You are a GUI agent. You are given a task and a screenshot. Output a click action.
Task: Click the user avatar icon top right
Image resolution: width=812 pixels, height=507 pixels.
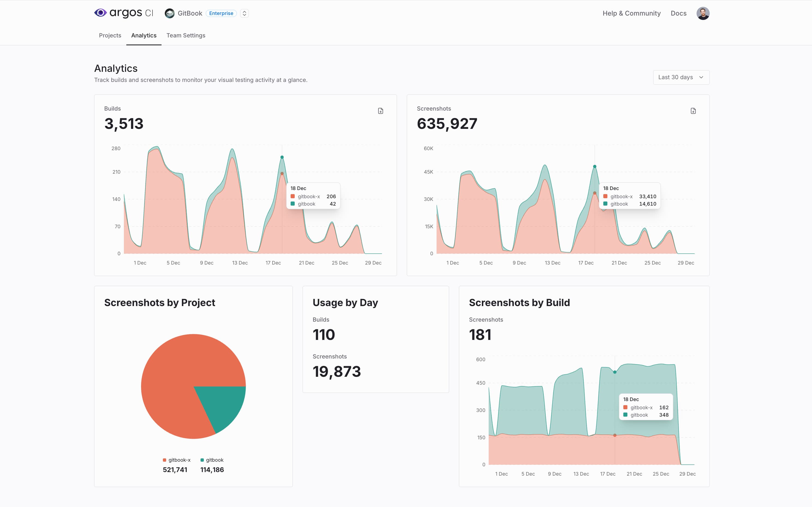click(x=703, y=12)
